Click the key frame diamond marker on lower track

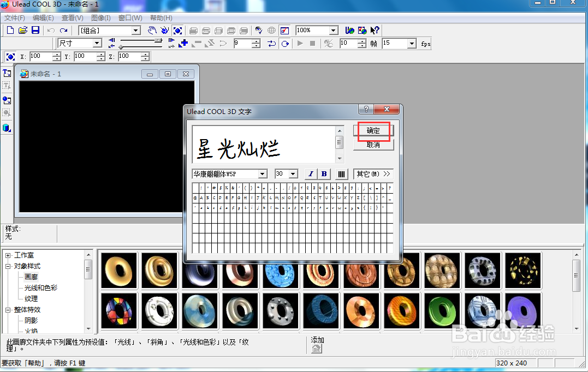[121, 47]
